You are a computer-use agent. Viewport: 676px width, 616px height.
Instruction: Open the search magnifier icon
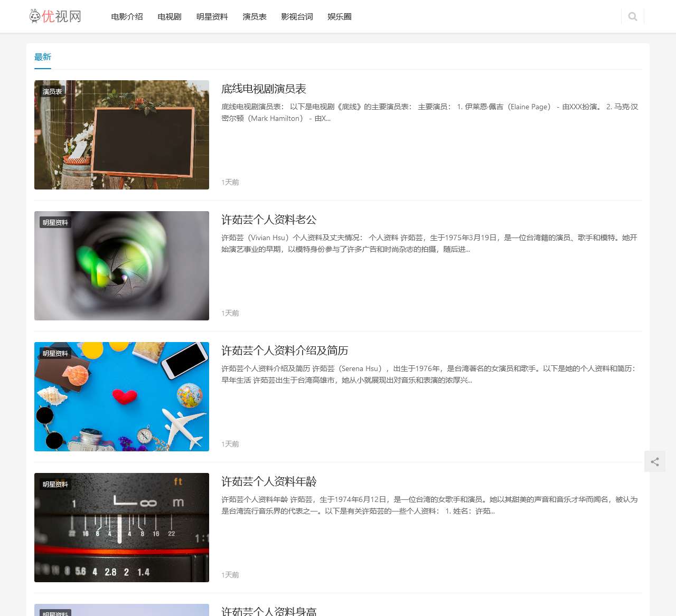(633, 16)
